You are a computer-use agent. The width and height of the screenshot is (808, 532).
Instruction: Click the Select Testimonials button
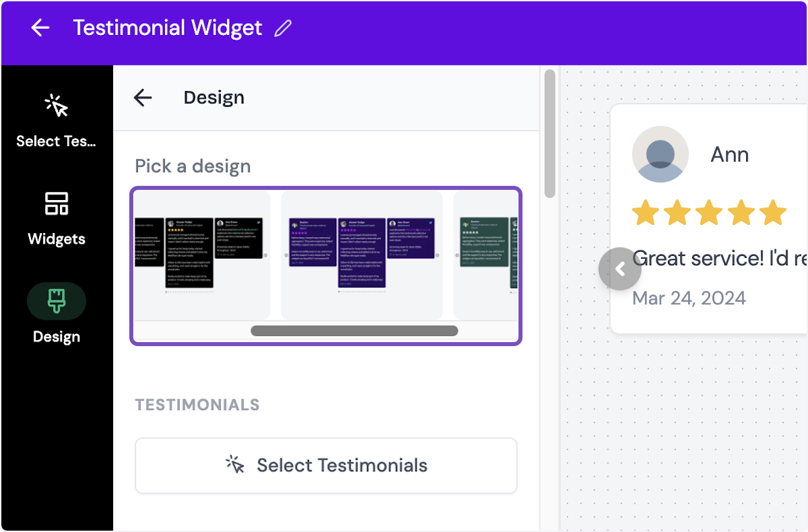326,465
